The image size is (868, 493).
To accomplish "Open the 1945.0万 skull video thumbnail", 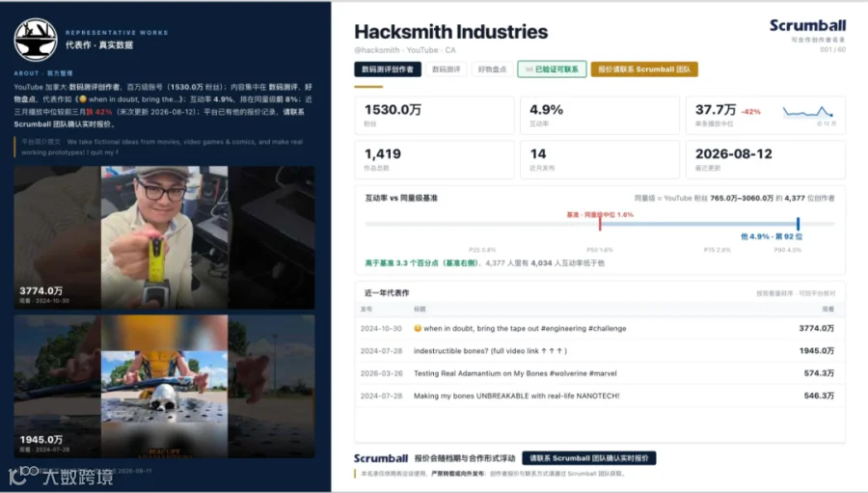I will [164, 386].
